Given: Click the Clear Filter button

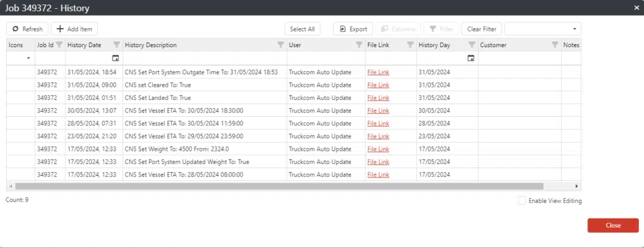Looking at the screenshot, I should coord(482,29).
